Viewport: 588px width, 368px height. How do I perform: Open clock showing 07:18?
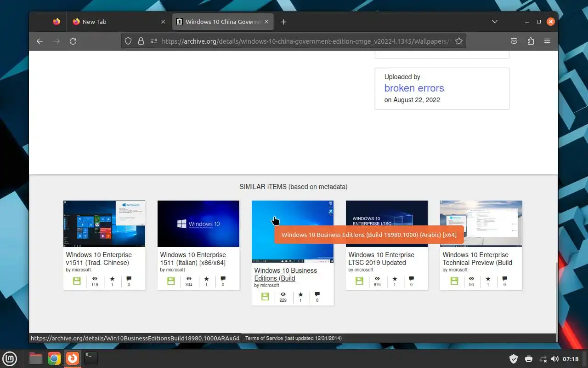pos(571,359)
